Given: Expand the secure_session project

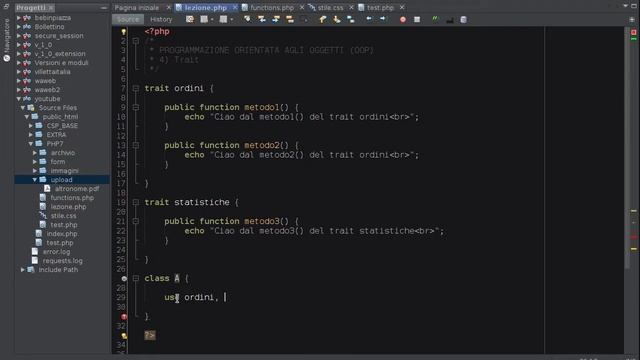Looking at the screenshot, I should [x=18, y=36].
